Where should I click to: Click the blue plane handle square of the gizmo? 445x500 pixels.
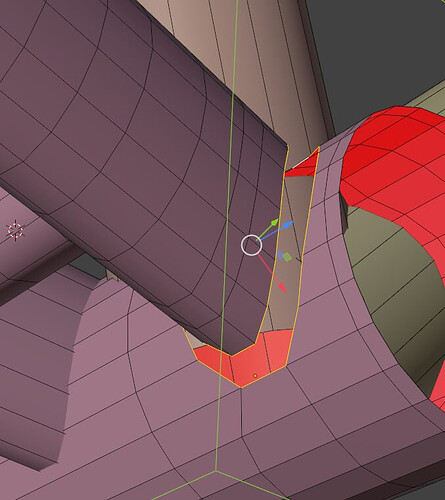pos(281,255)
